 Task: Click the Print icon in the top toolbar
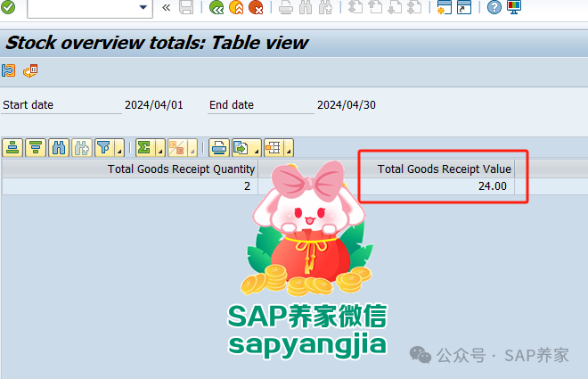click(286, 7)
